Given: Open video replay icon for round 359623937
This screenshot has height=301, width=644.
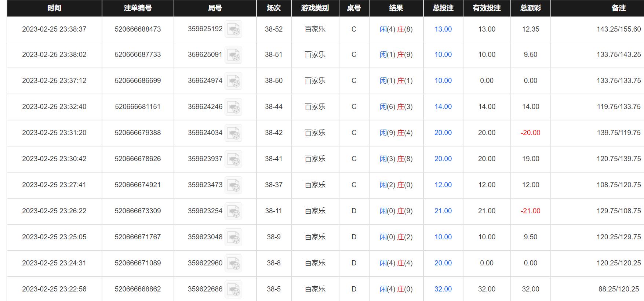Looking at the screenshot, I should (233, 159).
